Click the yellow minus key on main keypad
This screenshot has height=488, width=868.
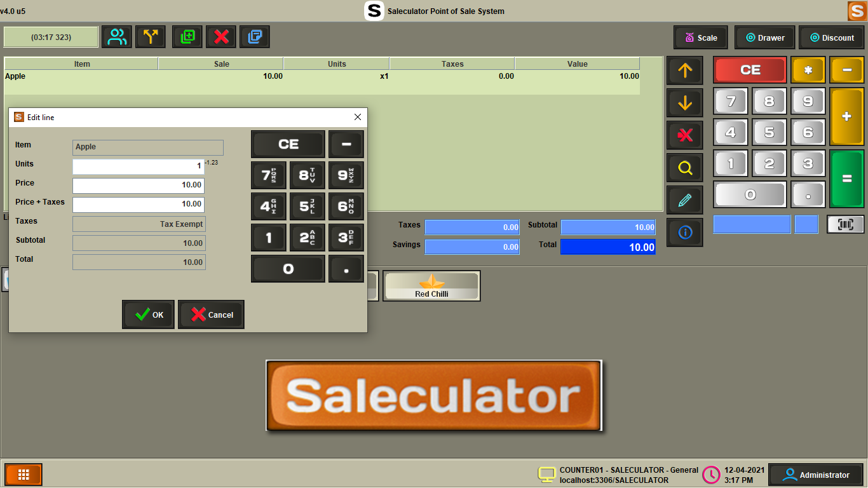[847, 70]
